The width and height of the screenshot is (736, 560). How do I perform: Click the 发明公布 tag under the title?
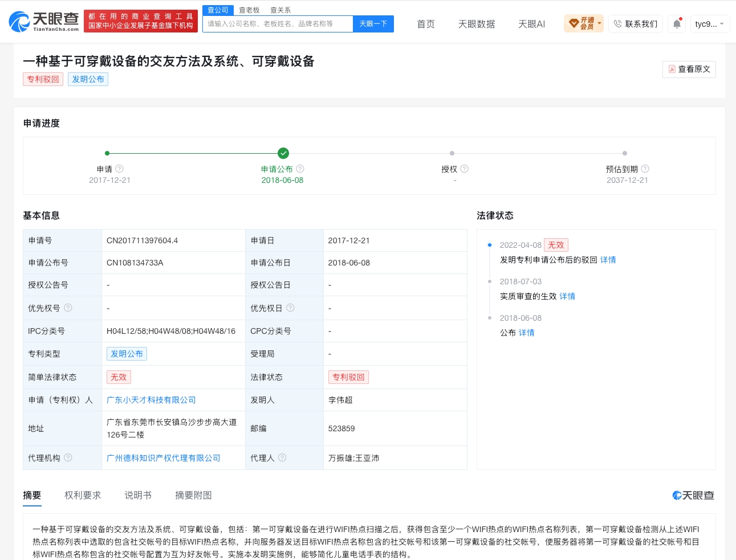(x=88, y=79)
